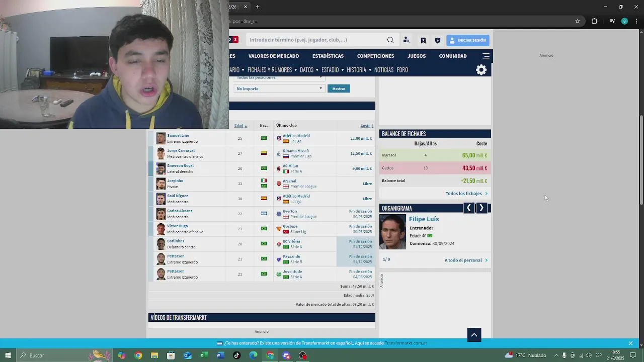Open the notifications center icon
Image resolution: width=644 pixels, height=362 pixels.
[633, 355]
